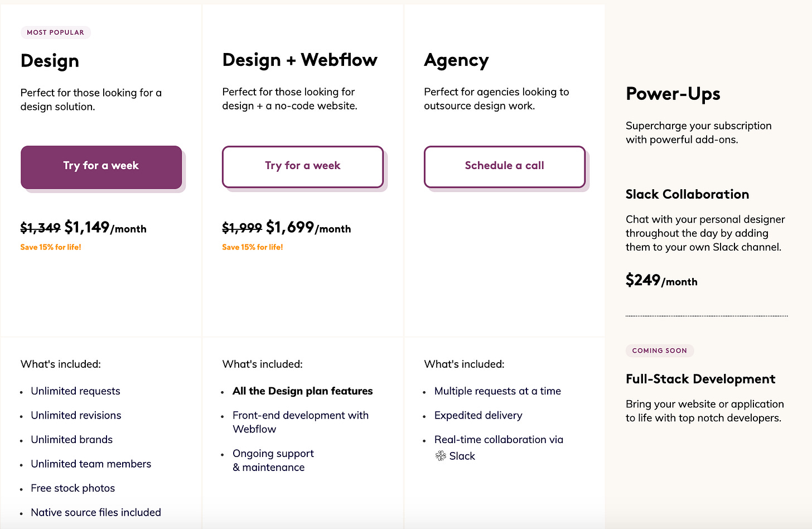The image size is (812, 529).
Task: Click the Coming Soon badge
Action: (x=660, y=350)
